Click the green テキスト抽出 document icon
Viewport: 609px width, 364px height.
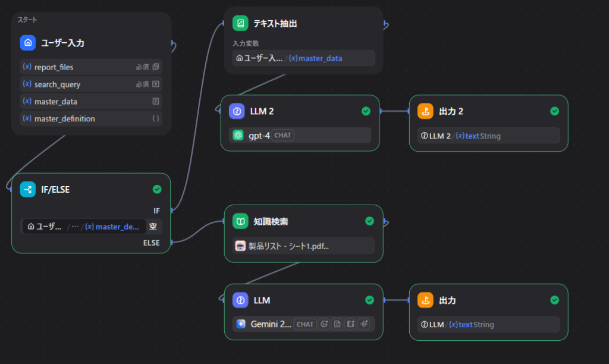(240, 24)
